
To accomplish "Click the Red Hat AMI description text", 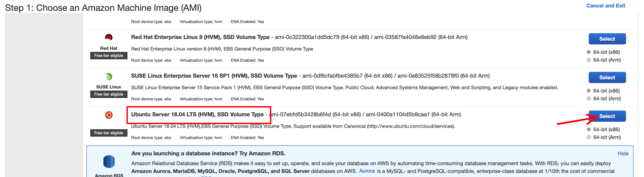I will (x=222, y=49).
